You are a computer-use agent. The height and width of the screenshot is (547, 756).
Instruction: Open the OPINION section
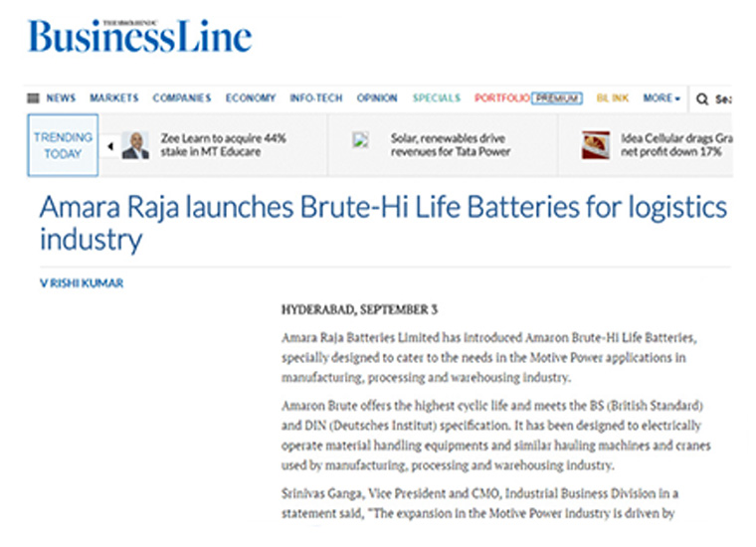377,98
